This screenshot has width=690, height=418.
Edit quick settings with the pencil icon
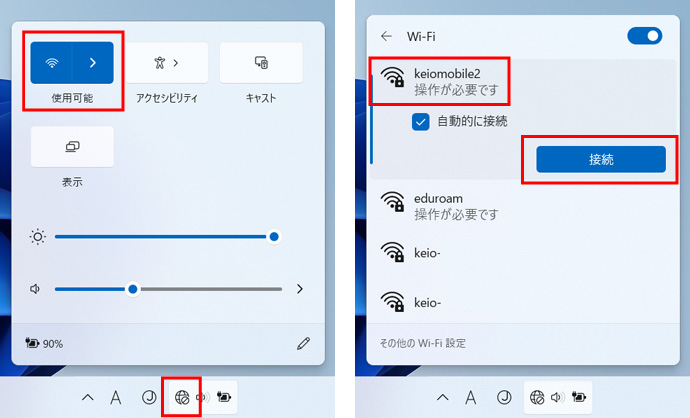tap(303, 344)
